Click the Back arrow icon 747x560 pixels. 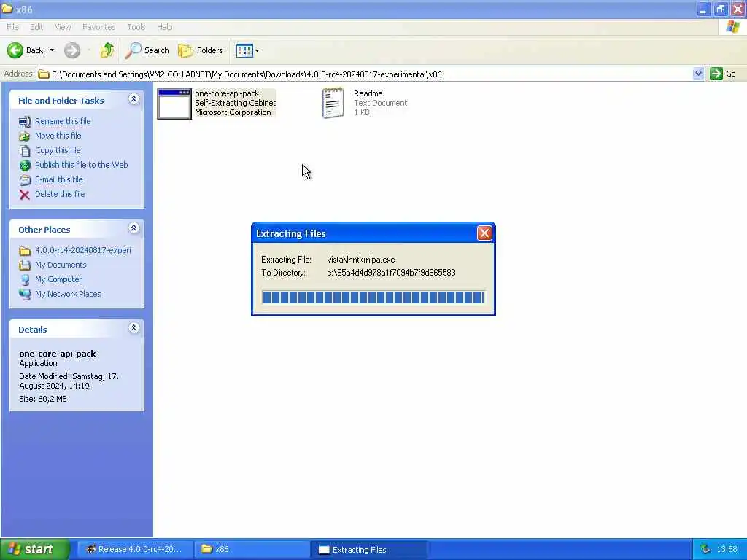[15, 50]
